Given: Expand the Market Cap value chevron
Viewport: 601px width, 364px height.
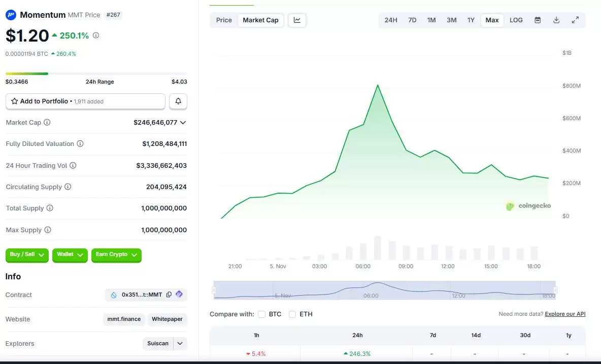Looking at the screenshot, I should click(x=183, y=122).
